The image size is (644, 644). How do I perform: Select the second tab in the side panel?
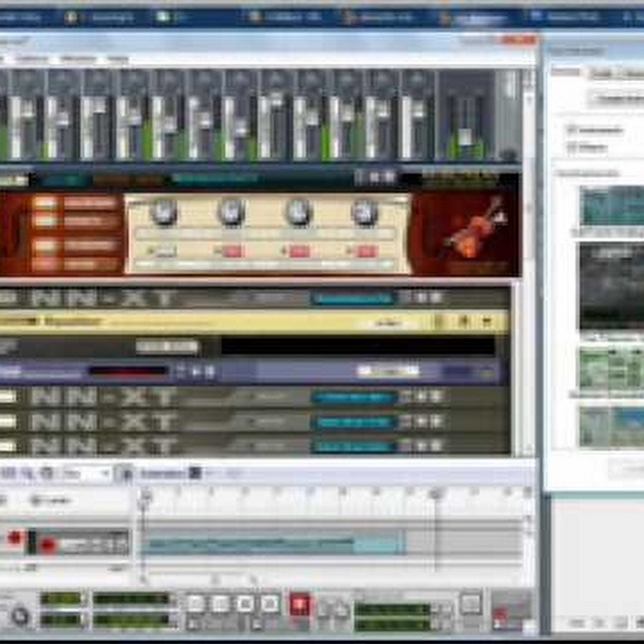click(x=601, y=72)
